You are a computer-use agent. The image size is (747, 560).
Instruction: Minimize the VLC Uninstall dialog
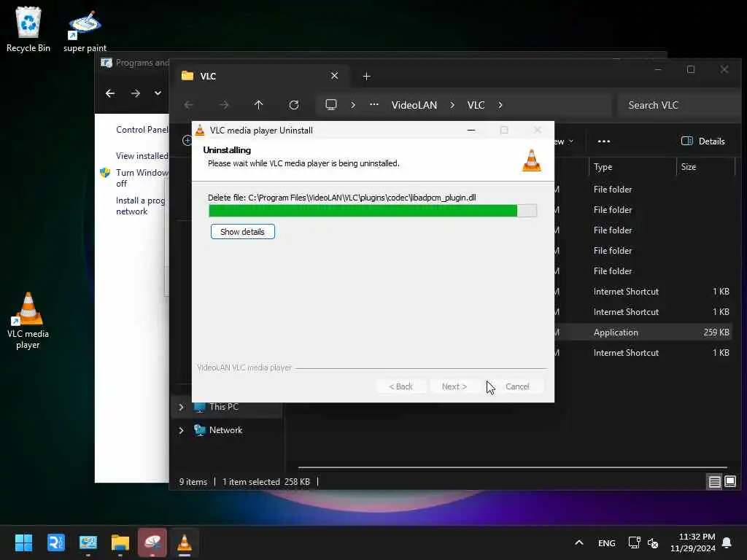pos(471,130)
